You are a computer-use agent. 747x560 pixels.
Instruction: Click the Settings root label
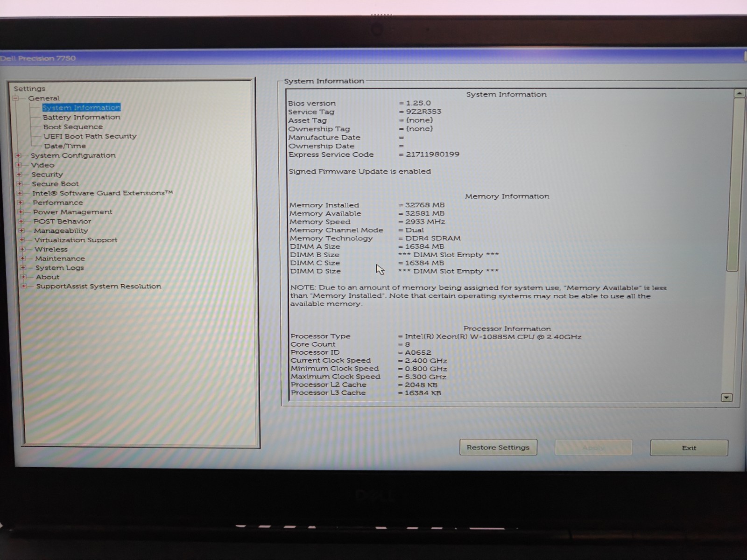[29, 89]
